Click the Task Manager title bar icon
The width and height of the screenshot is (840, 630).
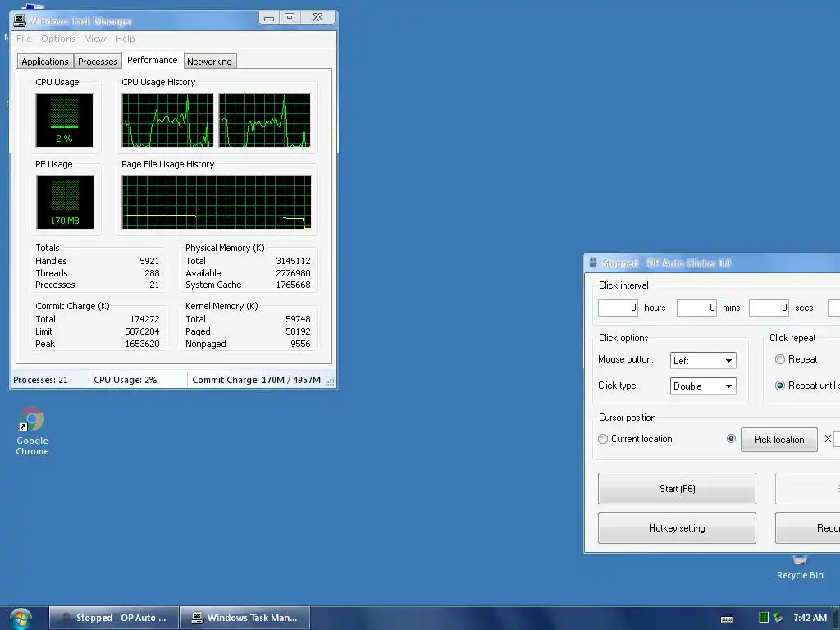coord(20,21)
